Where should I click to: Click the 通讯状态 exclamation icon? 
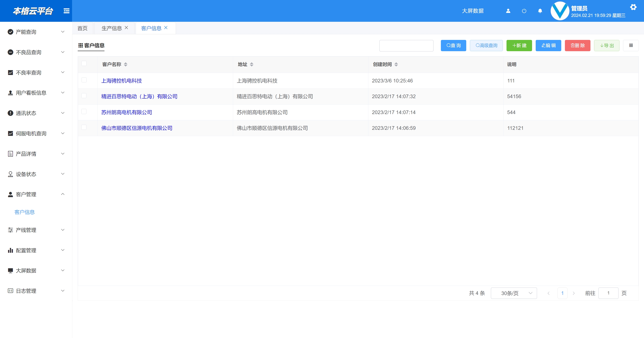(10, 113)
